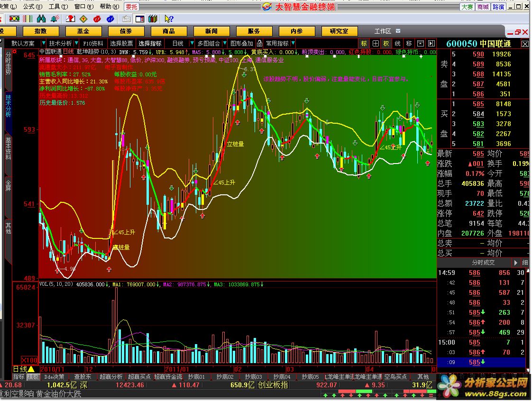Open the 工具(T) menu

[58, 7]
